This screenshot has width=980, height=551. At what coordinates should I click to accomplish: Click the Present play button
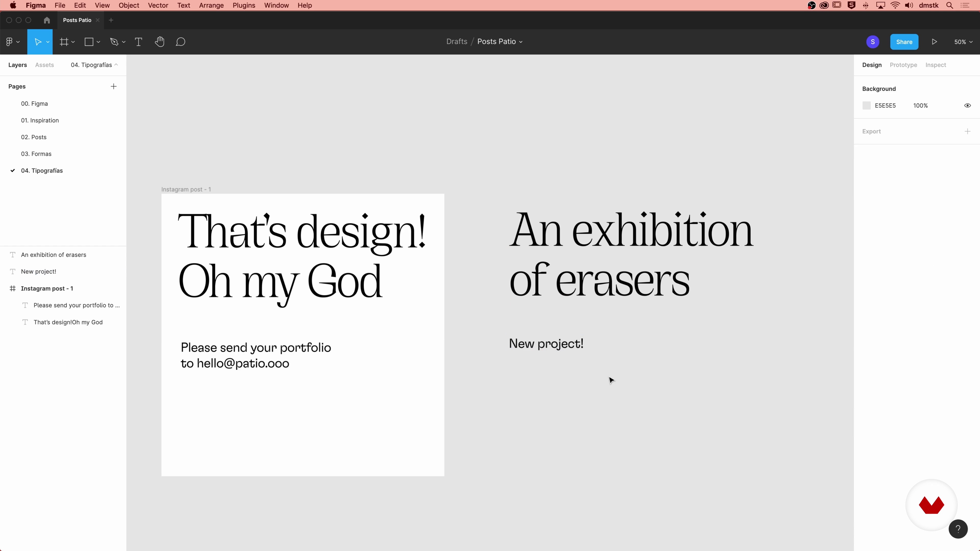[x=934, y=42]
